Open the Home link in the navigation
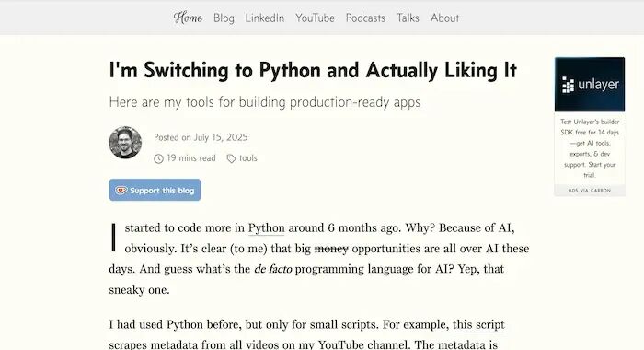Image resolution: width=644 pixels, height=350 pixels. (x=188, y=17)
